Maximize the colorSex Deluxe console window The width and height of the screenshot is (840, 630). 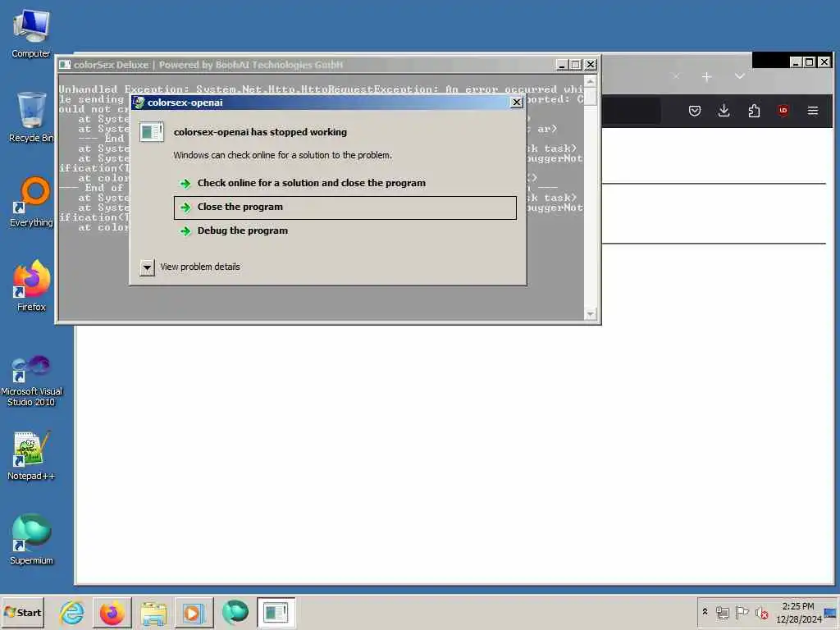(x=576, y=65)
